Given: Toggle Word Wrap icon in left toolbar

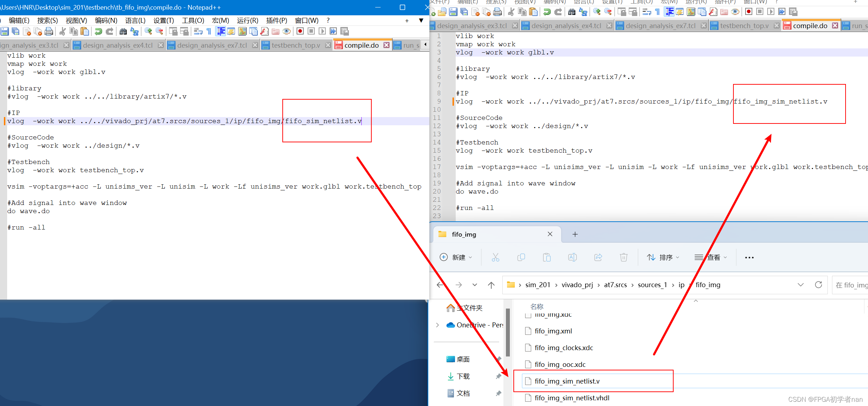Looking at the screenshot, I should click(198, 32).
